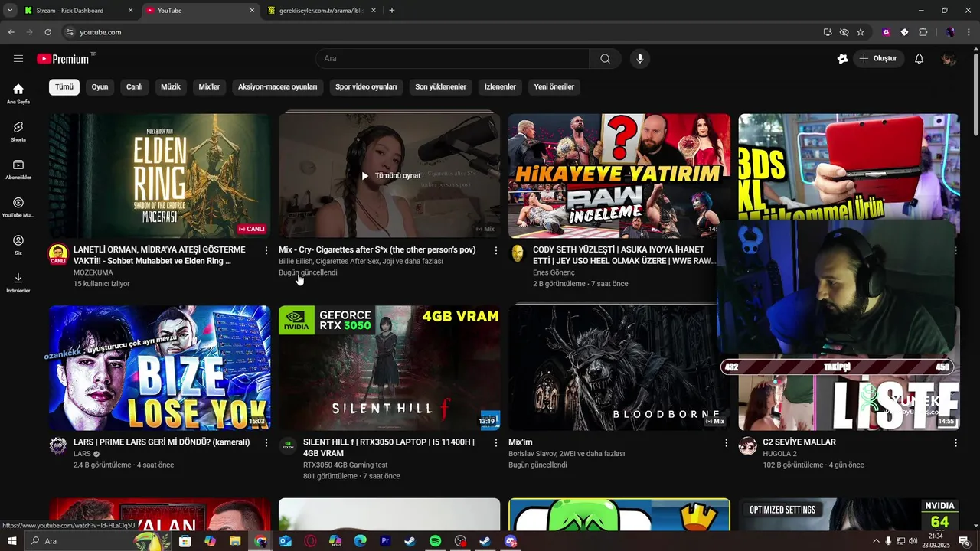The height and width of the screenshot is (551, 980).
Task: Open the browser Extensions puzzle icon
Action: [x=923, y=32]
